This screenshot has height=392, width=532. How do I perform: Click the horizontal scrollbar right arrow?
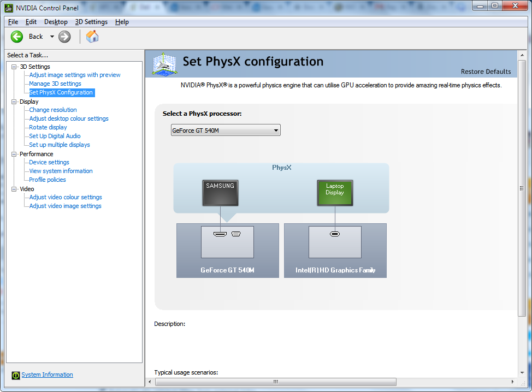pos(513,382)
